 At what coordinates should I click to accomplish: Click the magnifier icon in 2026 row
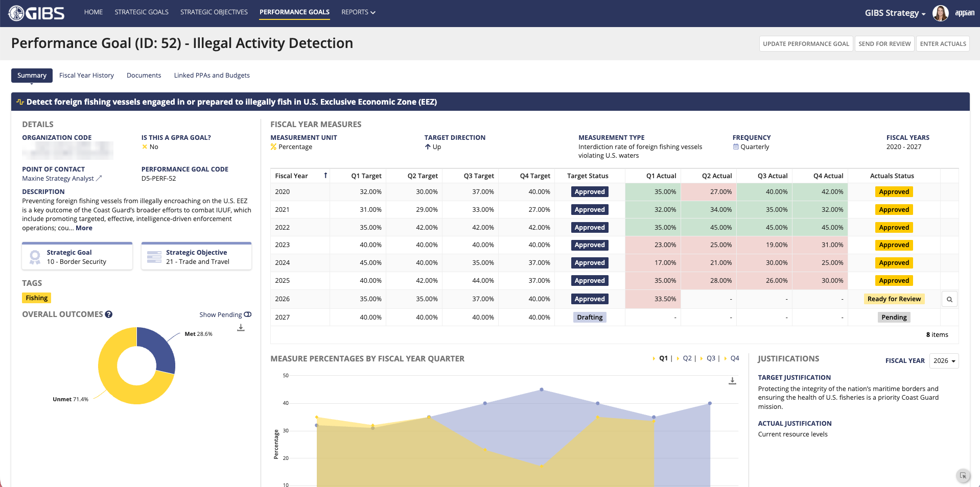[949, 299]
